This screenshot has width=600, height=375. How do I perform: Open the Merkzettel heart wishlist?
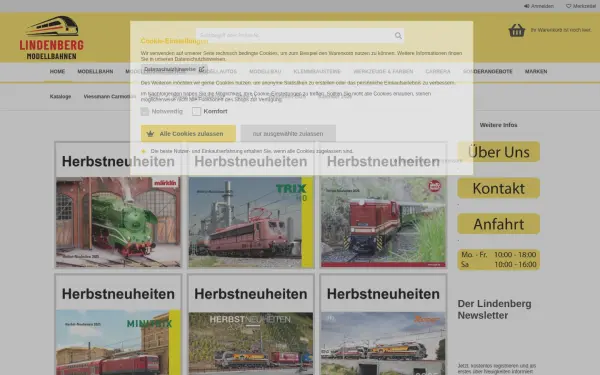coord(581,6)
